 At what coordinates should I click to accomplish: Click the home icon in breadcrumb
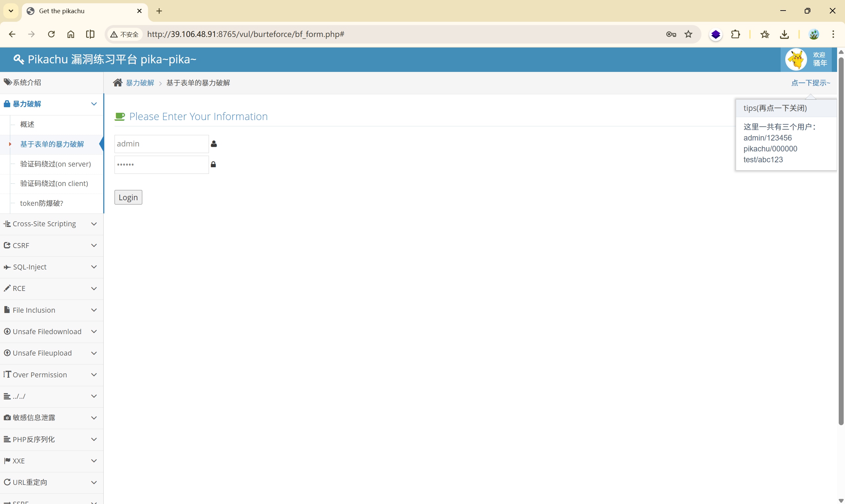(118, 83)
